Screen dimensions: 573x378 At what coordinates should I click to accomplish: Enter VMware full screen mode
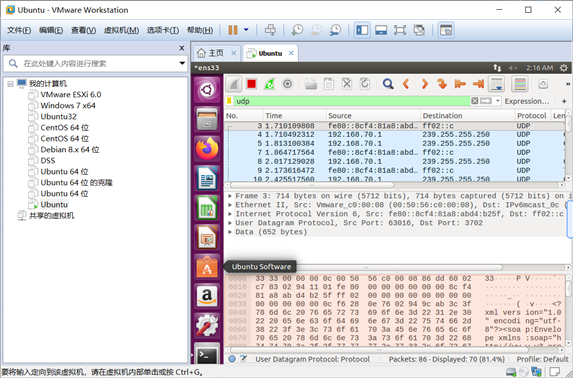point(400,30)
